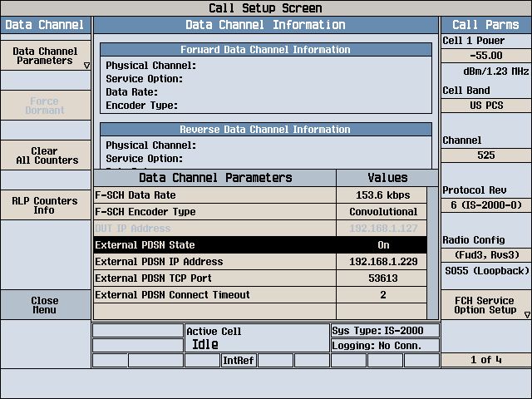Screen dimensions: 532x399
Task: Click the Reverse Data Channel Information header
Action: (266, 130)
